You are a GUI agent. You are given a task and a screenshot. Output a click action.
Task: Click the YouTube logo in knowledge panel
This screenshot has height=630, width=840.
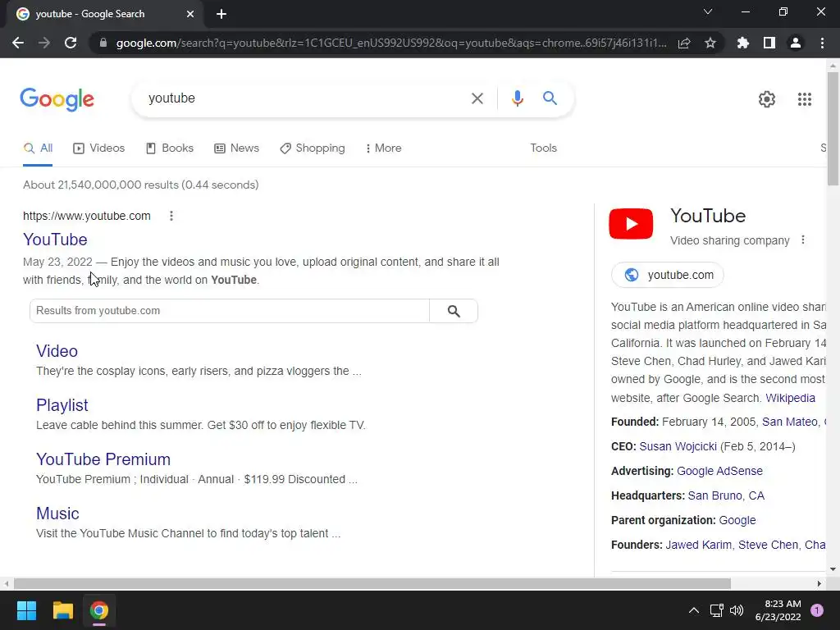click(631, 223)
